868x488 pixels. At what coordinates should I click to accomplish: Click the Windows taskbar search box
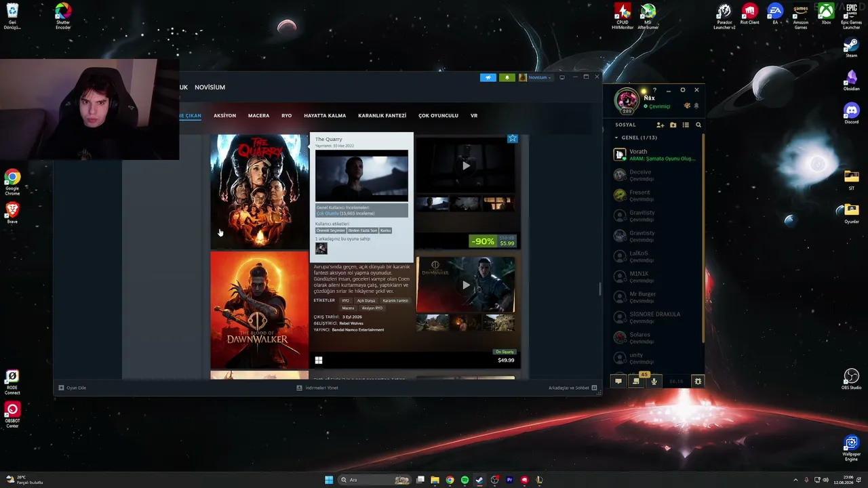375,480
